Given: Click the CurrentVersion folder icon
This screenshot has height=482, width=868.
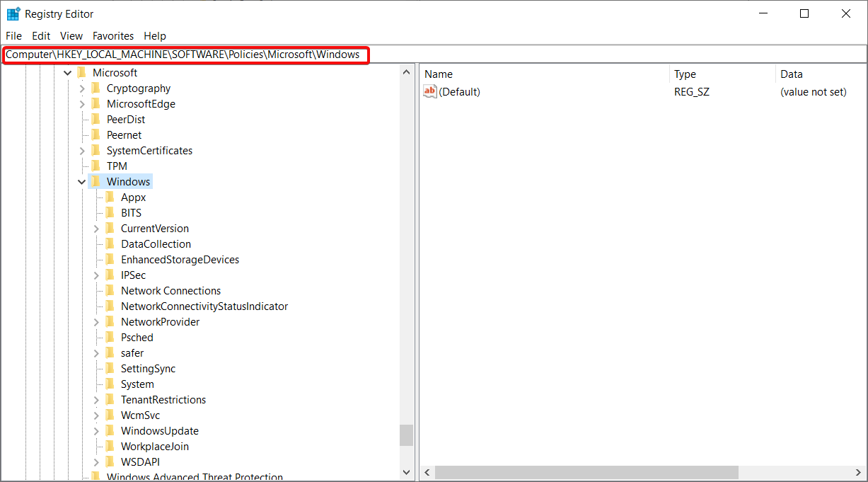Looking at the screenshot, I should coord(110,228).
